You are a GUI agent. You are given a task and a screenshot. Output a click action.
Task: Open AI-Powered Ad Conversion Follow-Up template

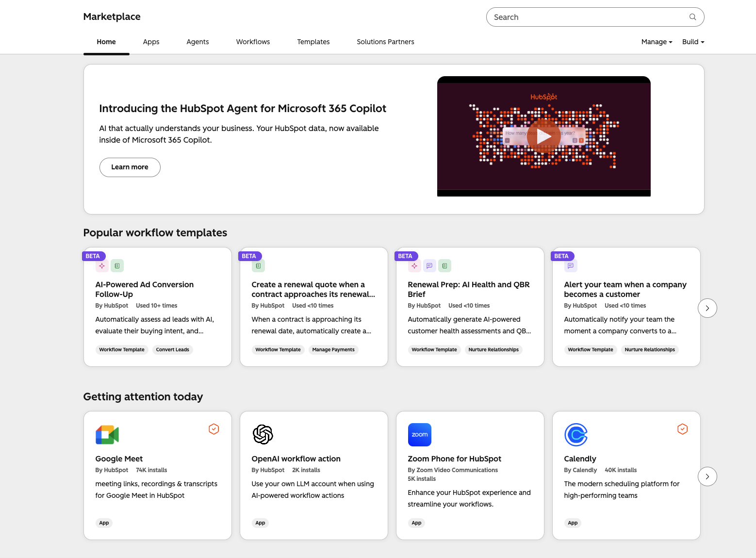coord(145,289)
